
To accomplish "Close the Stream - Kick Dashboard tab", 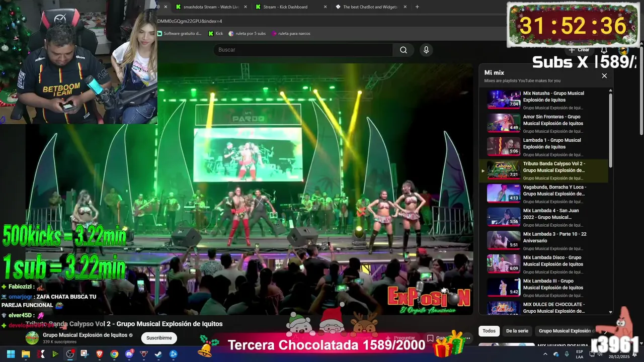I will tap(325, 7).
